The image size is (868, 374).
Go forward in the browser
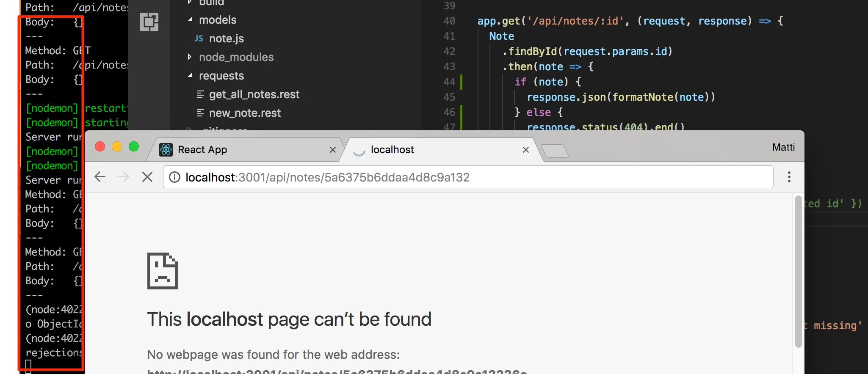point(124,177)
